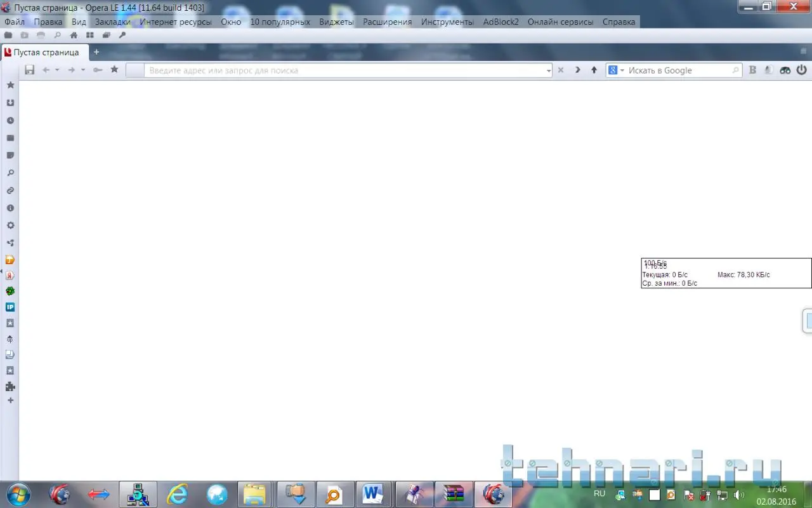812x508 pixels.
Task: Open the notes panel in sidebar
Action: point(10,156)
